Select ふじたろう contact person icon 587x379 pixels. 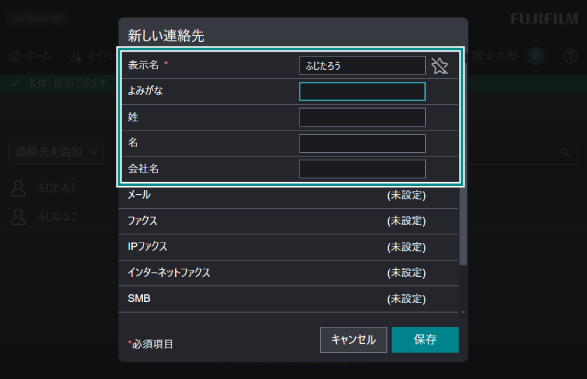tap(18, 188)
